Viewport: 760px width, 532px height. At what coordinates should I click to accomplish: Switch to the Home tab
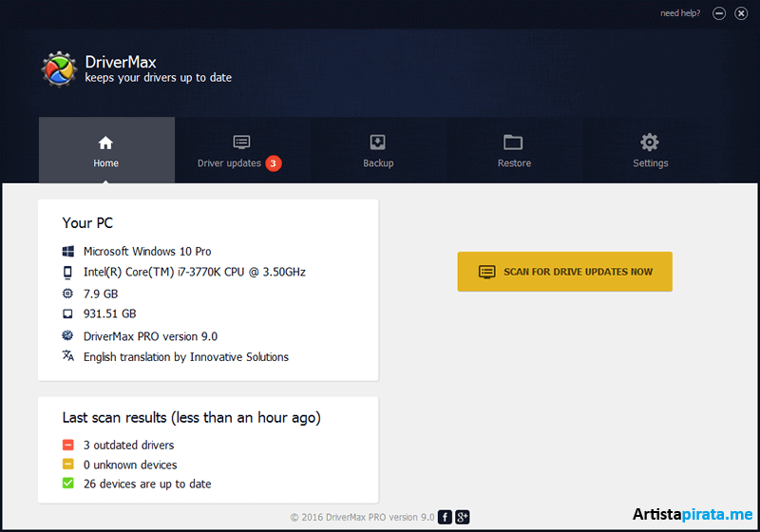pyautogui.click(x=106, y=150)
